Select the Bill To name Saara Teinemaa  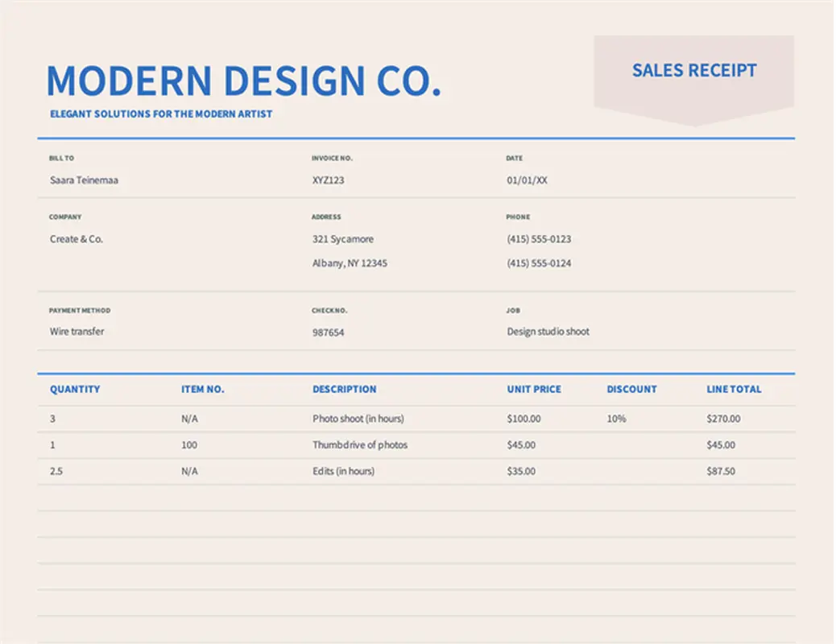[84, 180]
